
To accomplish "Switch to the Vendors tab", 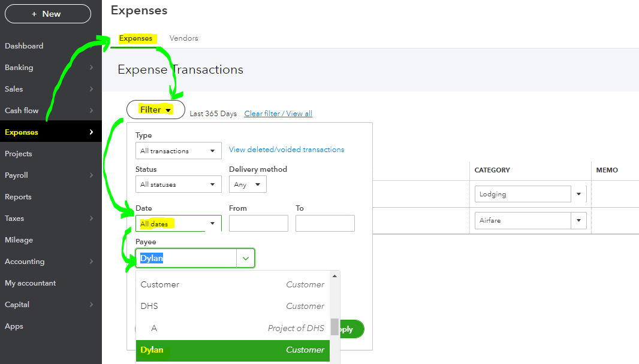I will 183,38.
